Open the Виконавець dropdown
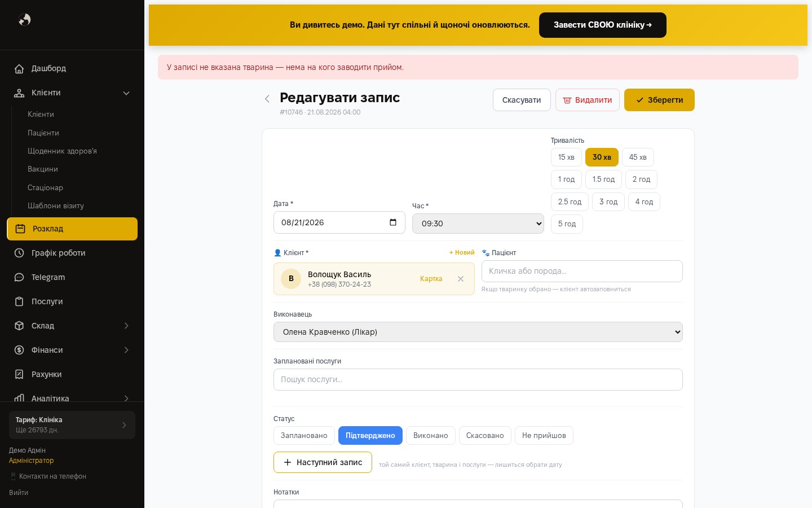 point(478,332)
